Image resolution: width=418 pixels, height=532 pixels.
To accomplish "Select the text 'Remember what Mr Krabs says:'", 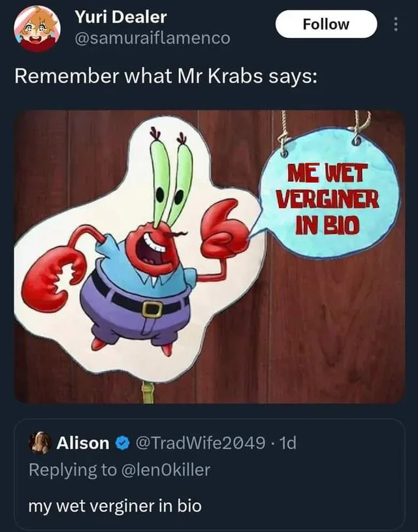I will pyautogui.click(x=166, y=76).
